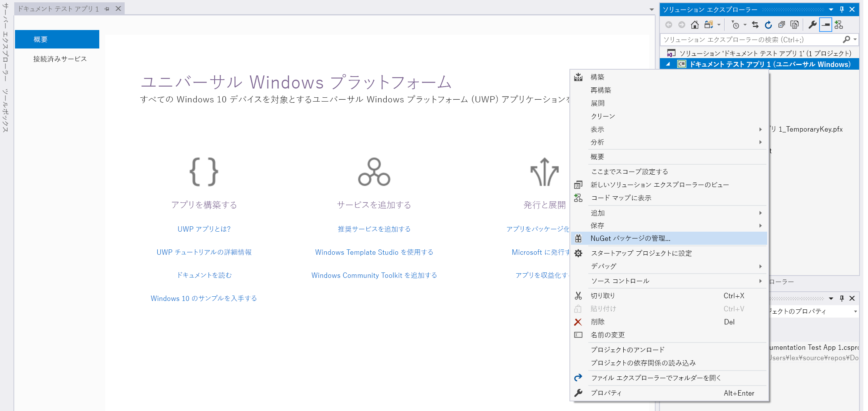Click スタートアップ プロジェクトに設定

point(669,253)
